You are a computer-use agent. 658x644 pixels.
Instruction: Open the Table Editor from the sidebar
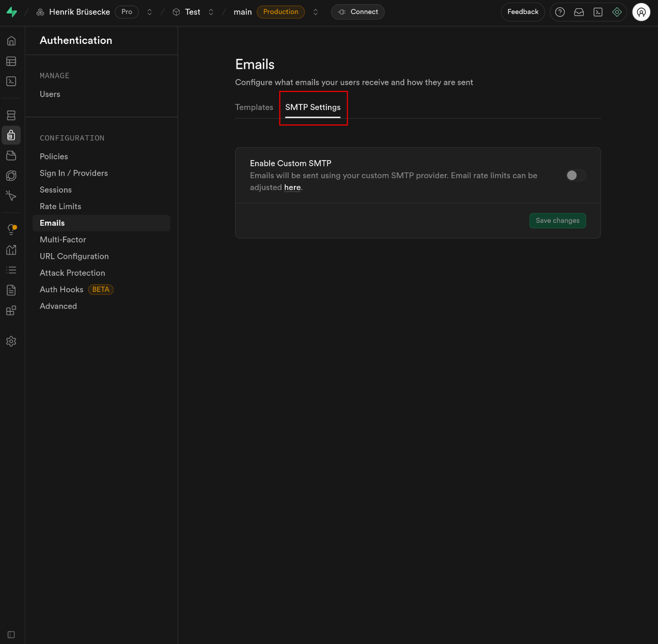(x=11, y=61)
